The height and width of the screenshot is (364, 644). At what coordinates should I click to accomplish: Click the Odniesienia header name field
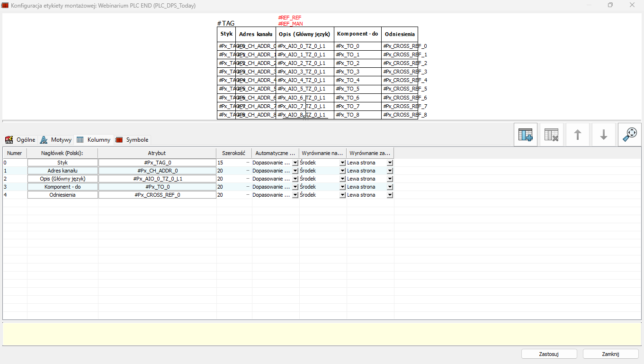coord(63,195)
